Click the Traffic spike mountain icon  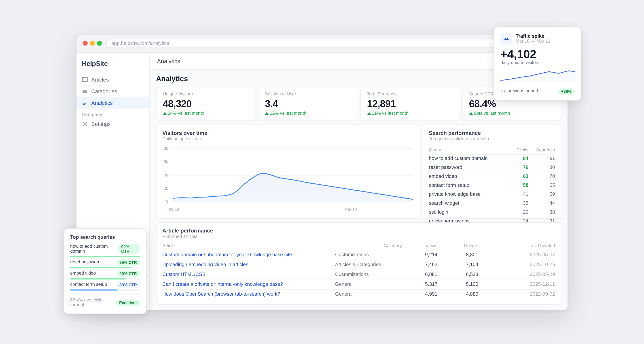(x=506, y=39)
